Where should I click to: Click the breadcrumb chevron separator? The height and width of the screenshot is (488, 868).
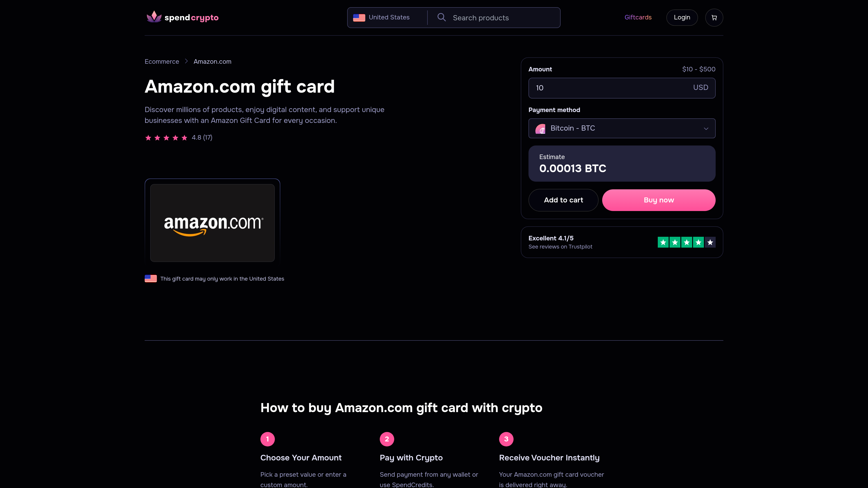pyautogui.click(x=186, y=61)
